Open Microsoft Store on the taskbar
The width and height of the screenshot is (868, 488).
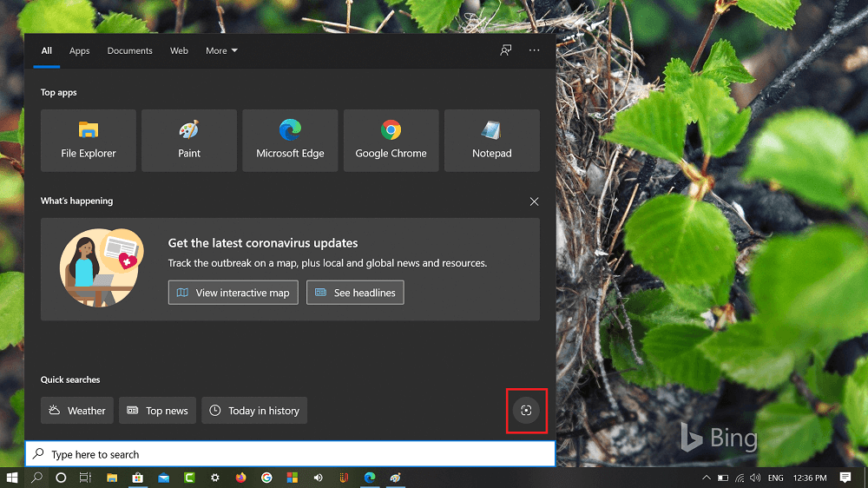point(137,478)
